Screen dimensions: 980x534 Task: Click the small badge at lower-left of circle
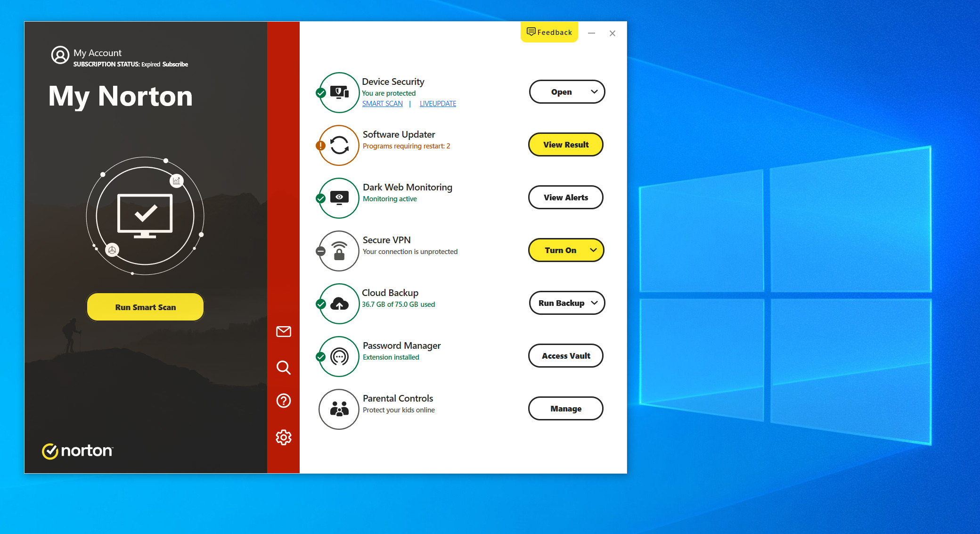coord(112,250)
